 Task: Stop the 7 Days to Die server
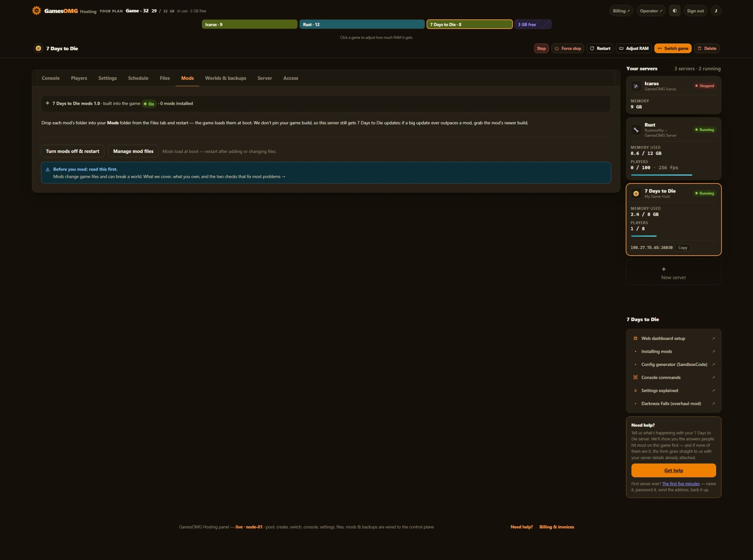pyautogui.click(x=541, y=49)
